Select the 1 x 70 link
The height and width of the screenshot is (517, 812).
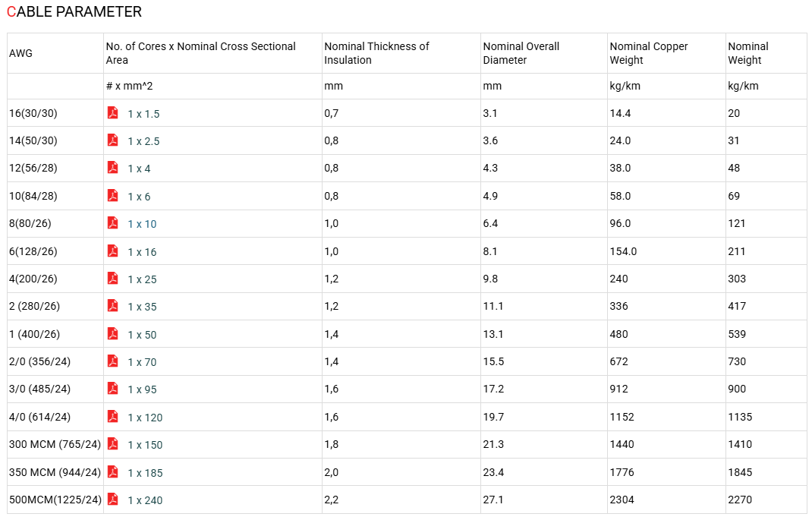(x=142, y=362)
